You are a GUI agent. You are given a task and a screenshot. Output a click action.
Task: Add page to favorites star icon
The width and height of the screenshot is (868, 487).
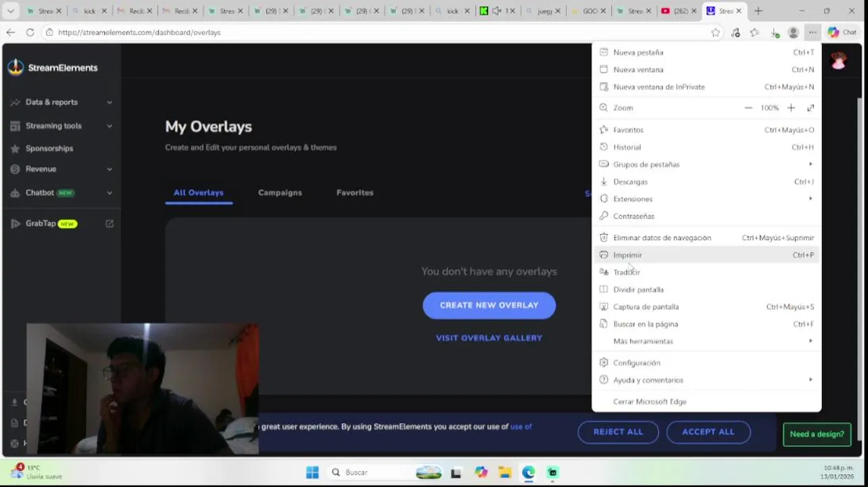tap(716, 32)
